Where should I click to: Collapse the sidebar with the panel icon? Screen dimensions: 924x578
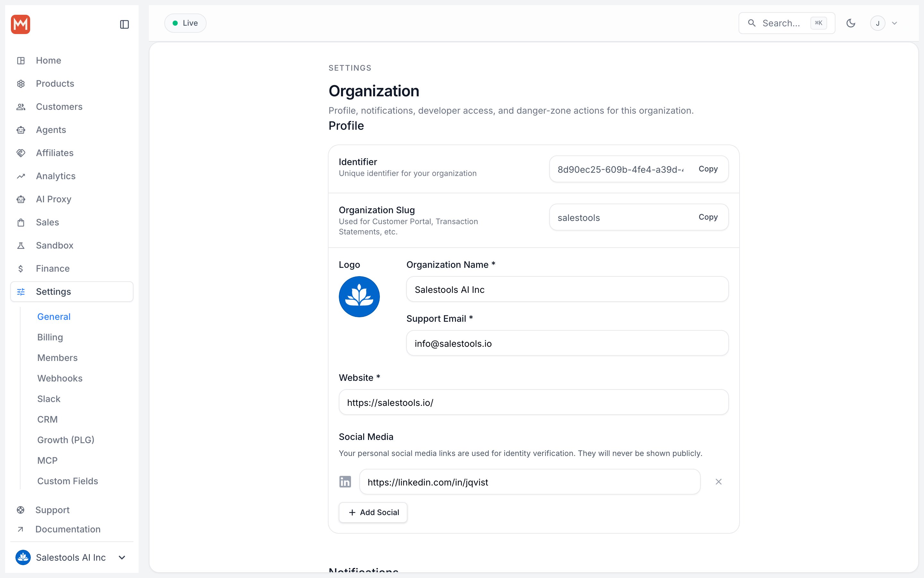click(x=124, y=24)
